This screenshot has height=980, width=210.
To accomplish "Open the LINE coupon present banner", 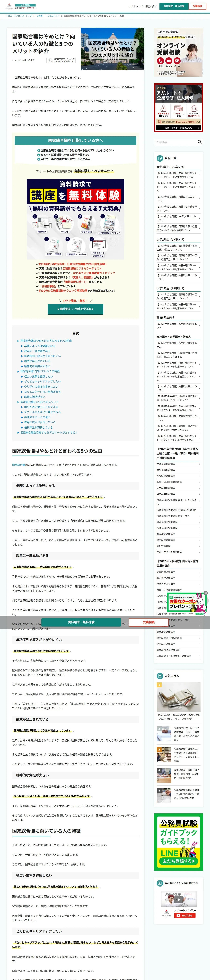I will tap(187, 604).
